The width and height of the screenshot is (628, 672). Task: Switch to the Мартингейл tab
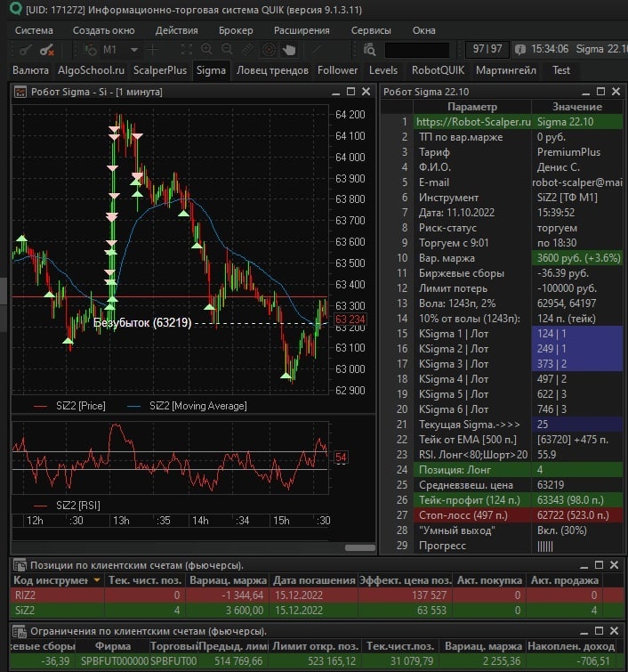(x=506, y=70)
